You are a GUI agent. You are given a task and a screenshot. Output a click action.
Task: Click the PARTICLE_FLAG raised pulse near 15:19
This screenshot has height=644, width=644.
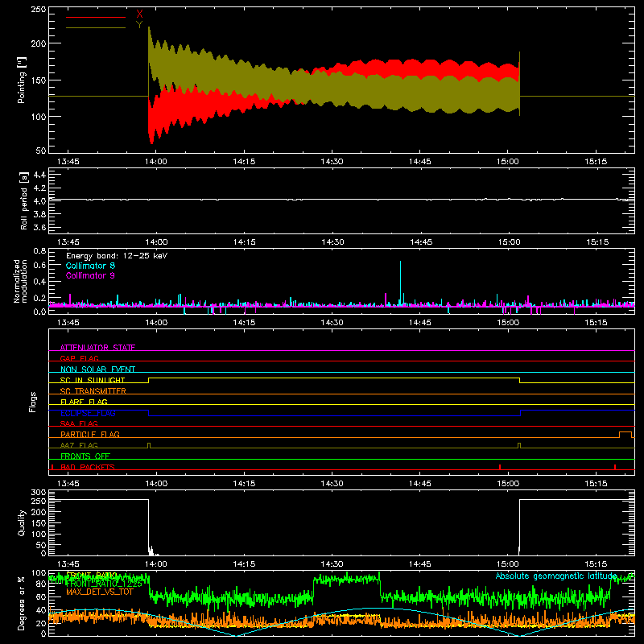625,434
